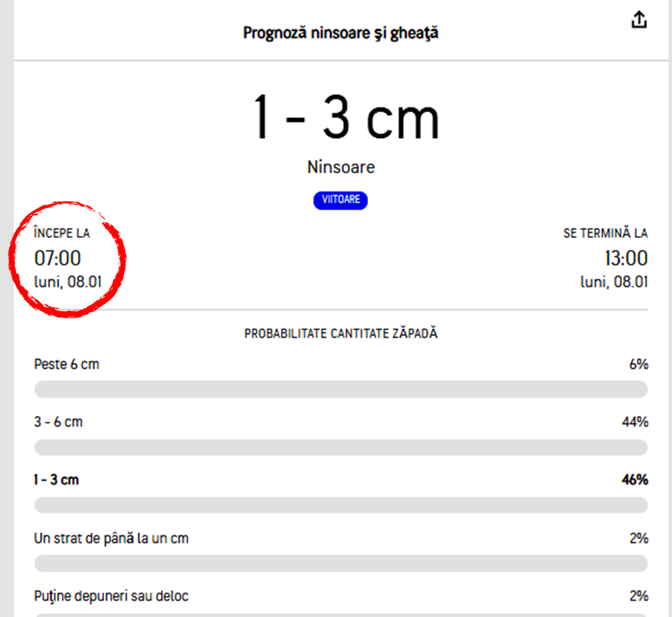Click the 'Puţine depuneri sau deloc' label
The width and height of the screenshot is (672, 617).
click(x=111, y=596)
